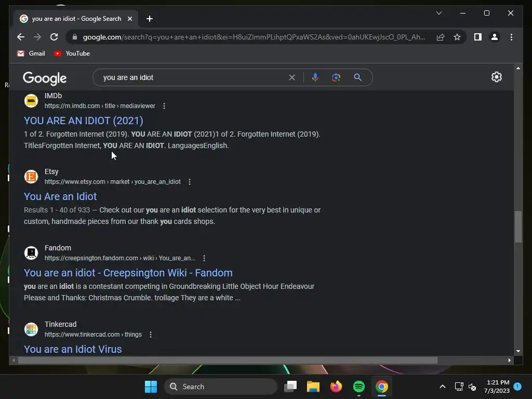Open Chrome's three-dot menu
This screenshot has width=532, height=399.
[x=511, y=37]
